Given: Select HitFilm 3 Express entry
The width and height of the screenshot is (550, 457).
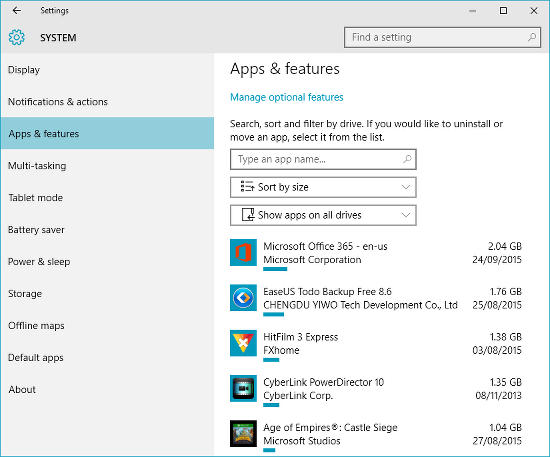Looking at the screenshot, I should tap(376, 345).
